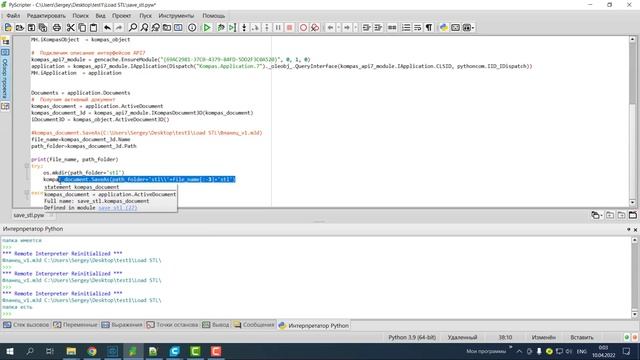Switch to Переменные tab
This screenshot has width=640, height=360.
pyautogui.click(x=76, y=325)
